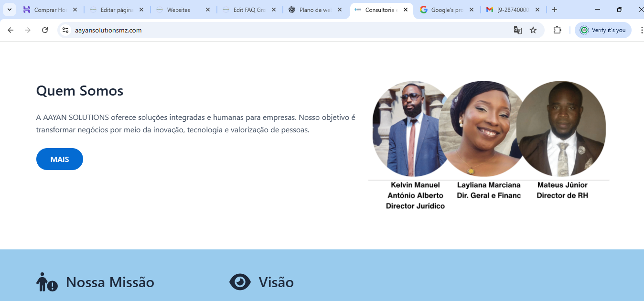The height and width of the screenshot is (301, 644).
Task: View site information icon beside the URL
Action: pos(66,30)
